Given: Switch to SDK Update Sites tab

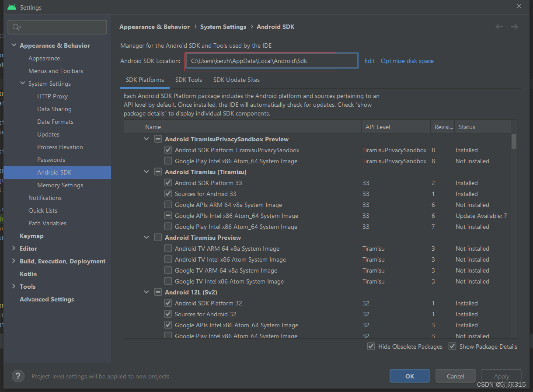Looking at the screenshot, I should click(237, 80).
